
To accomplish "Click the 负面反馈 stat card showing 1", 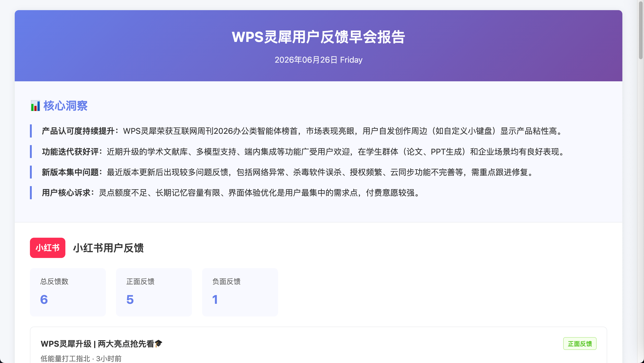I will pyautogui.click(x=240, y=292).
